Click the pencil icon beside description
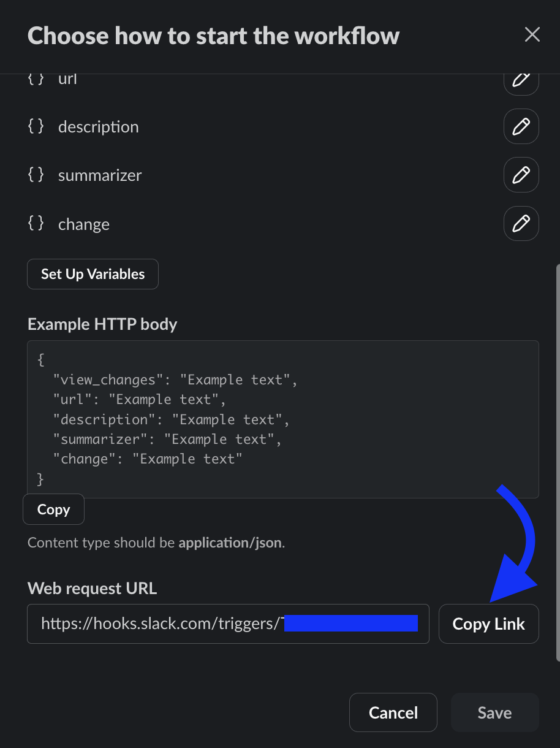Viewport: 560px width, 748px height. [521, 127]
